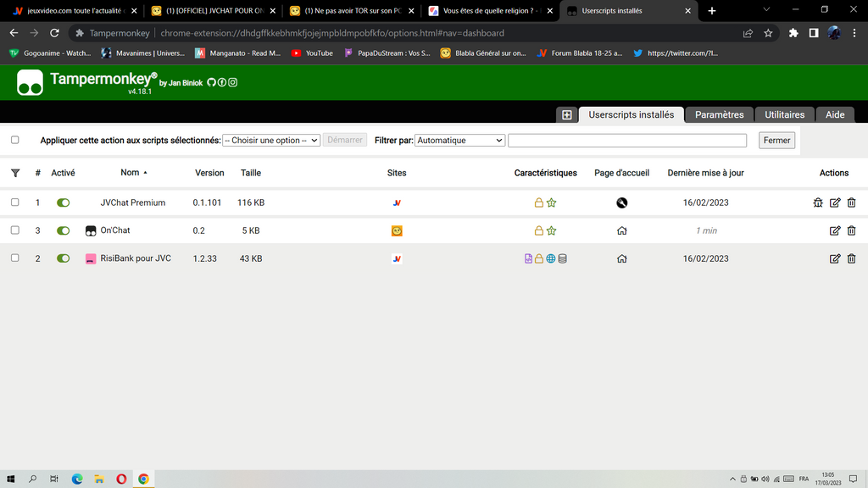Image resolution: width=868 pixels, height=488 pixels.
Task: Open the Utilitaires tab
Action: coord(784,114)
